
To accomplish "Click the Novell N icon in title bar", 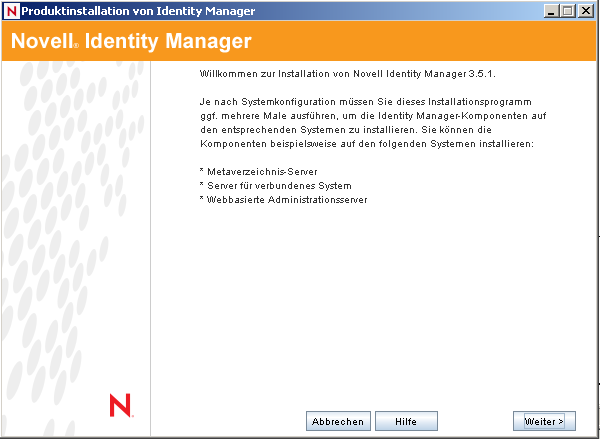I will click(11, 11).
